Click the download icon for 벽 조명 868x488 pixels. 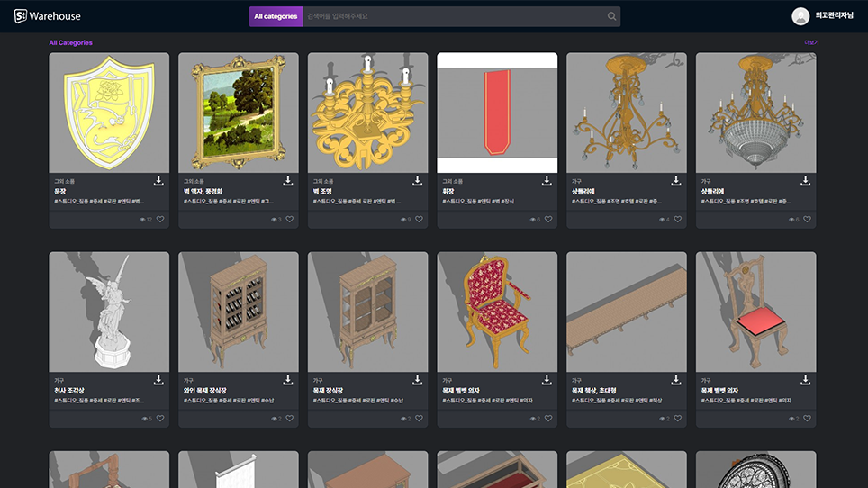point(418,181)
